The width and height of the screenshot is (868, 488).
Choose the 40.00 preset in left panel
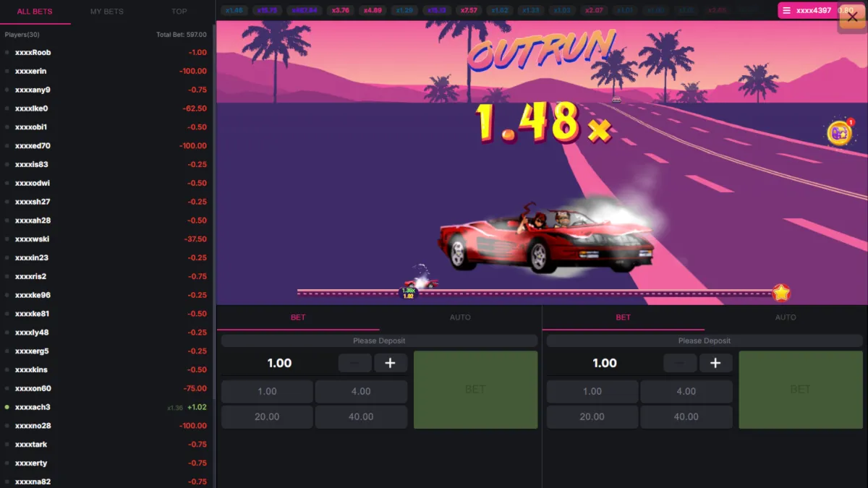point(361,416)
